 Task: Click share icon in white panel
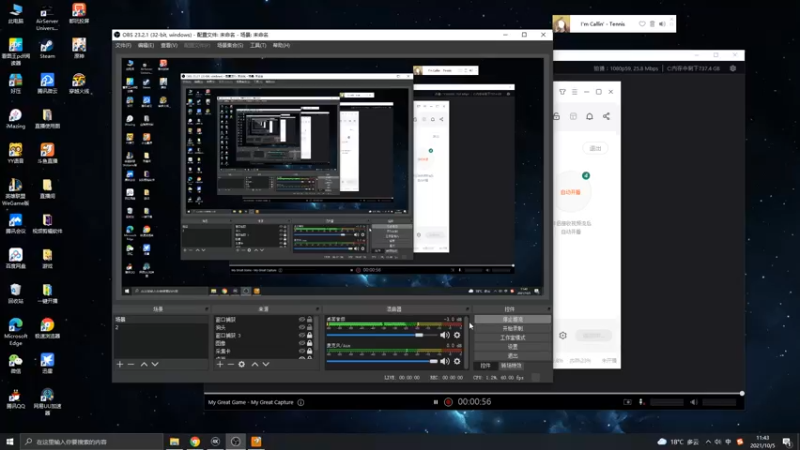(x=606, y=116)
